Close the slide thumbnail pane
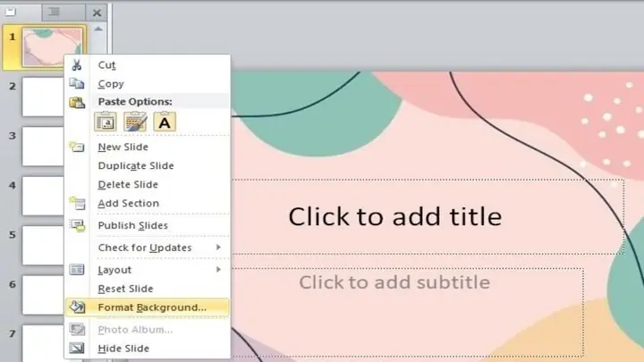 point(97,13)
